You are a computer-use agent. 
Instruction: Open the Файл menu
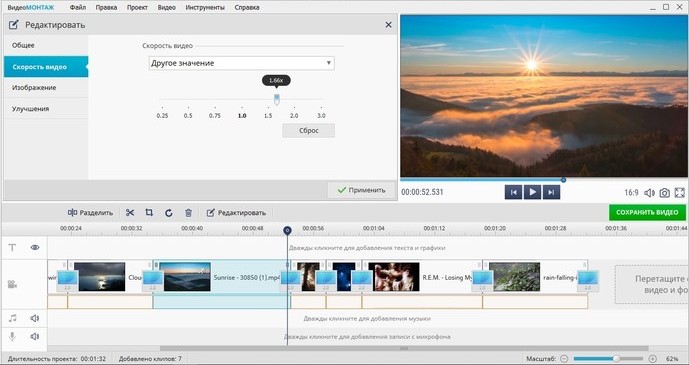point(77,7)
